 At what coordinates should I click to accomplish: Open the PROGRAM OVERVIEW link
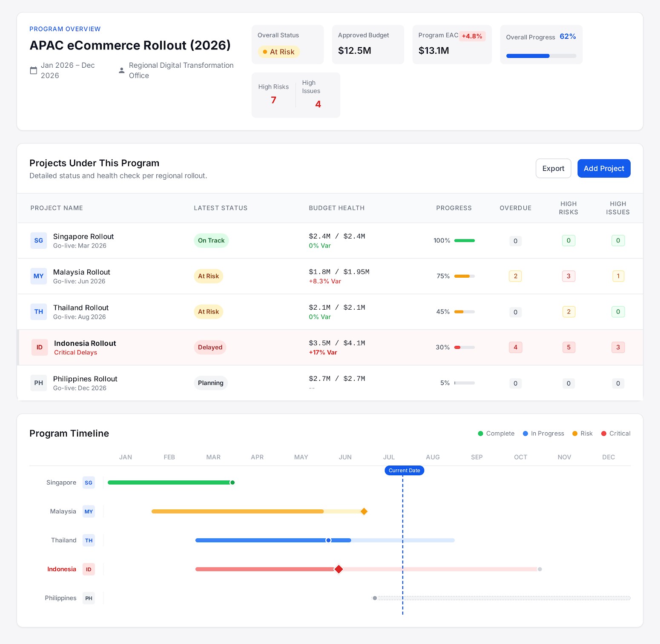65,29
